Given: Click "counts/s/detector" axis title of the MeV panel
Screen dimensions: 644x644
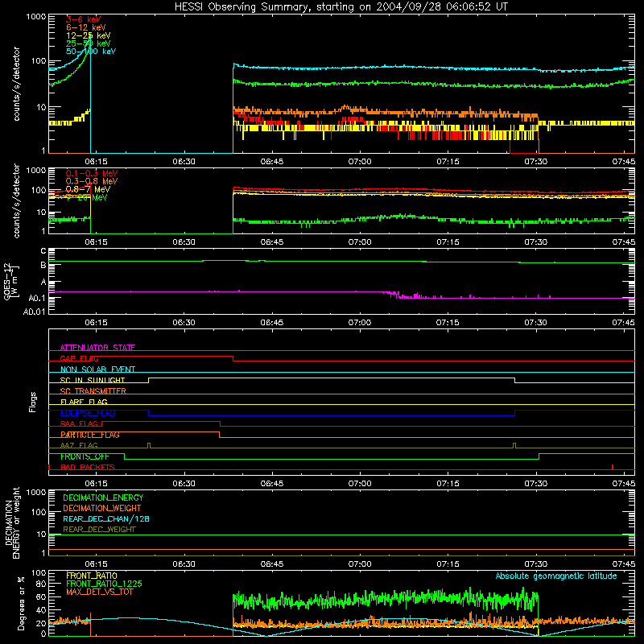Looking at the screenshot, I should (x=16, y=200).
